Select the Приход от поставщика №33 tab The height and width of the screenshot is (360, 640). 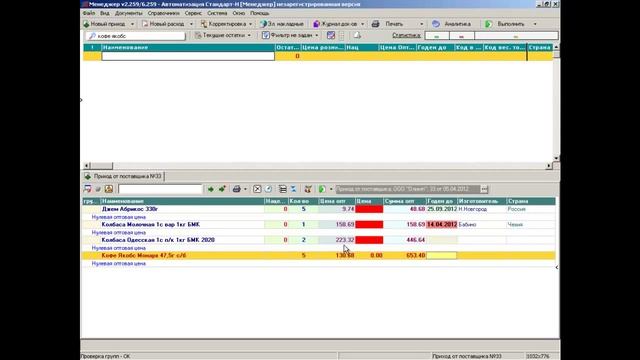(x=123, y=176)
